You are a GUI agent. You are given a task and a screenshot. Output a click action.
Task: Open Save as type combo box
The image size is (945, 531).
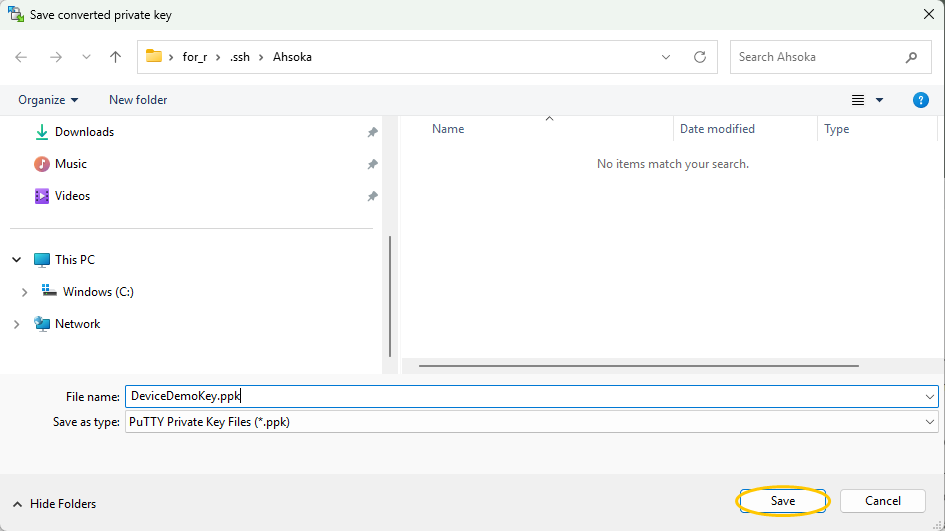[x=532, y=422]
